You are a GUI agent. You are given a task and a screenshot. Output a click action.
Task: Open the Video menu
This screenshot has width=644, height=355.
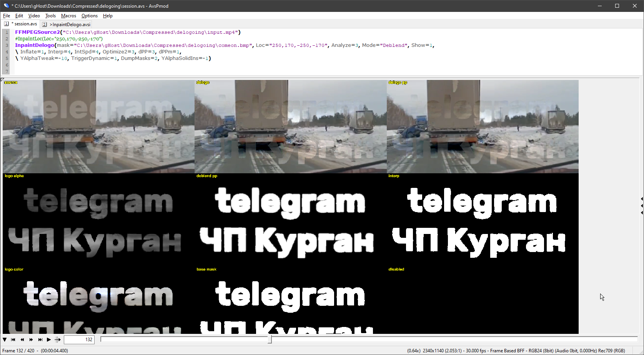(34, 16)
